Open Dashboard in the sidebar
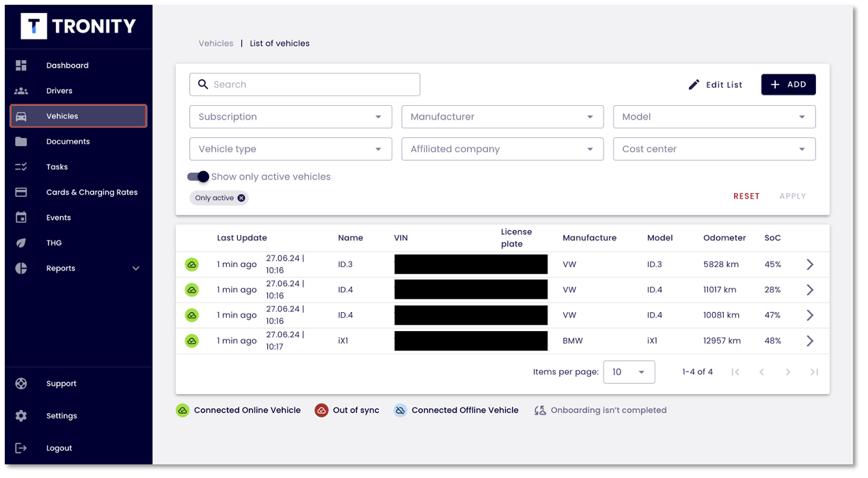The image size is (868, 478). coord(78,66)
